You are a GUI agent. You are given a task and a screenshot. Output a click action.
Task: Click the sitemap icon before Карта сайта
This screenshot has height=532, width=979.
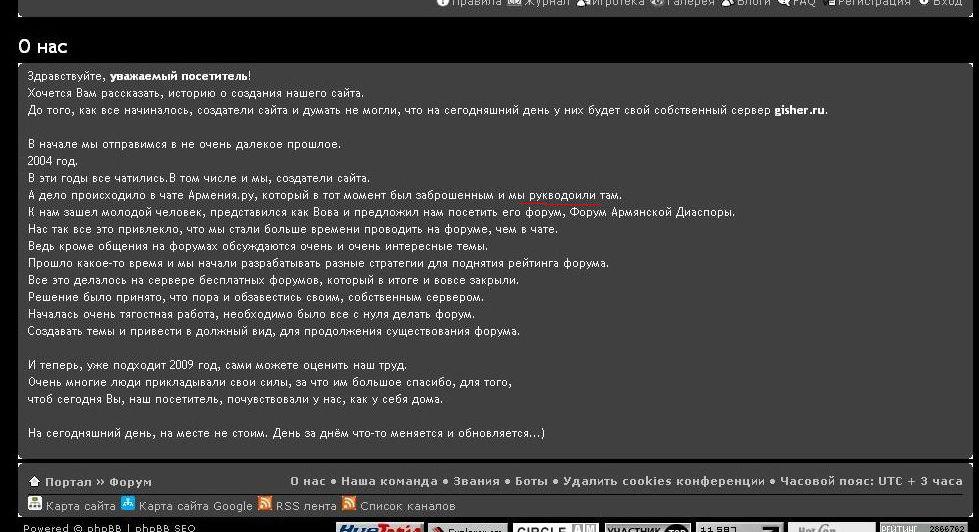point(35,504)
